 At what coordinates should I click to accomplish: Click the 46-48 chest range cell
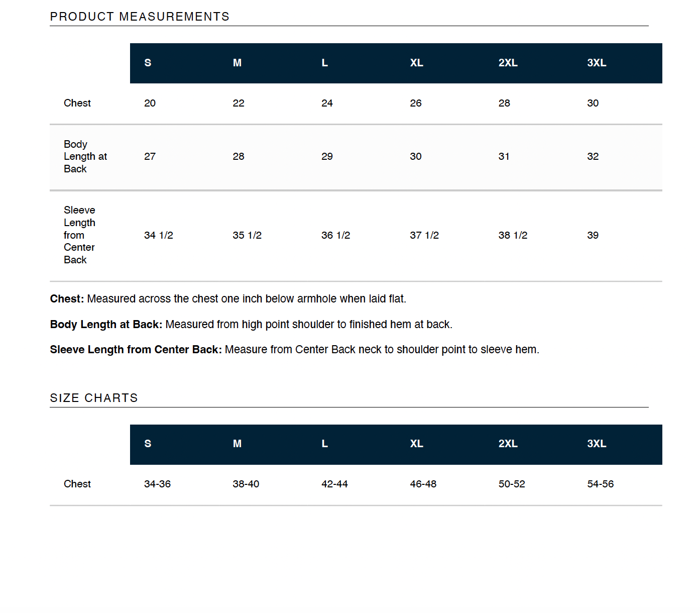click(423, 484)
